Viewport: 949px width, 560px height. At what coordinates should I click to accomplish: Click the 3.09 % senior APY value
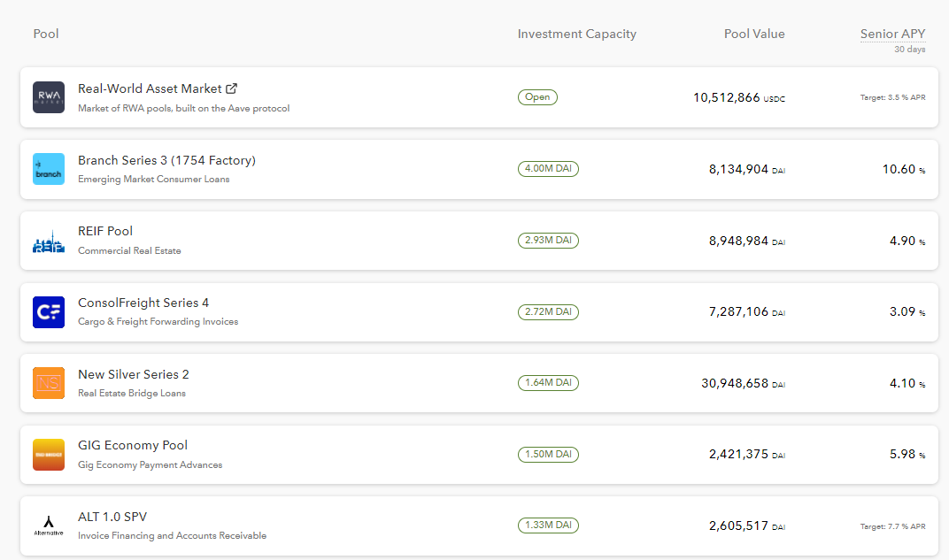907,312
